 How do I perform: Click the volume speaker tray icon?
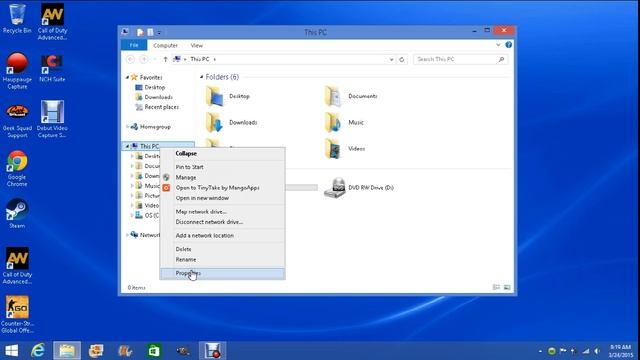pyautogui.click(x=598, y=351)
